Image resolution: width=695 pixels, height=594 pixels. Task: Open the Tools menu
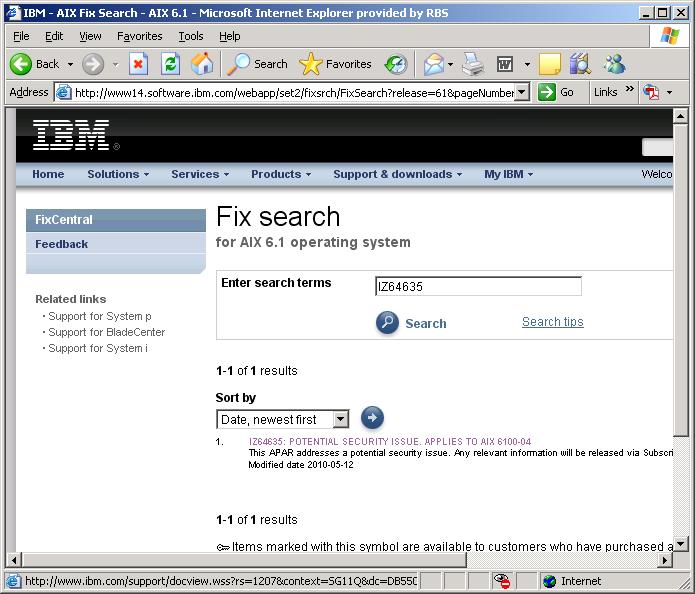click(x=191, y=36)
